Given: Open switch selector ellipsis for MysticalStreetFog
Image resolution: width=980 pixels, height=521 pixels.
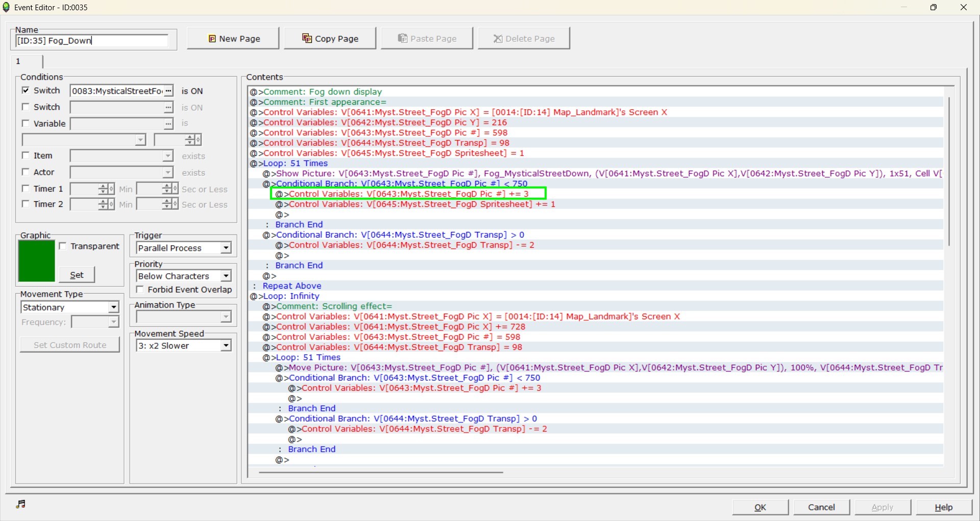Looking at the screenshot, I should [168, 91].
